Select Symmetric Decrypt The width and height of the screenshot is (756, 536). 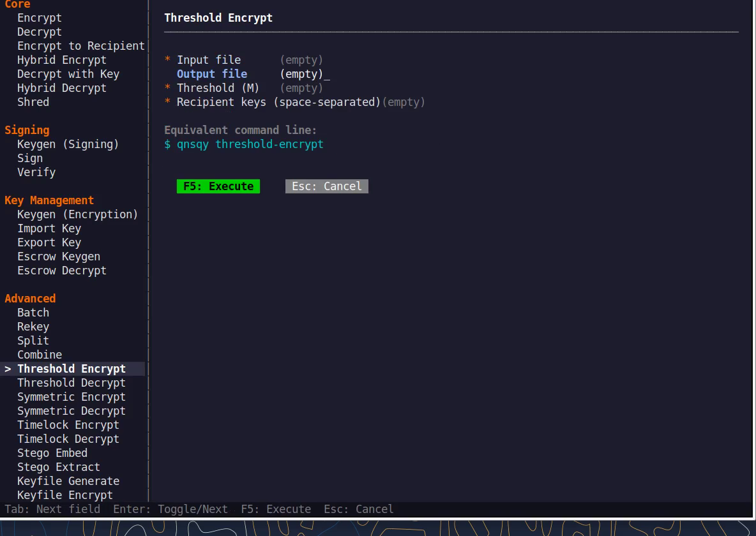click(x=72, y=411)
